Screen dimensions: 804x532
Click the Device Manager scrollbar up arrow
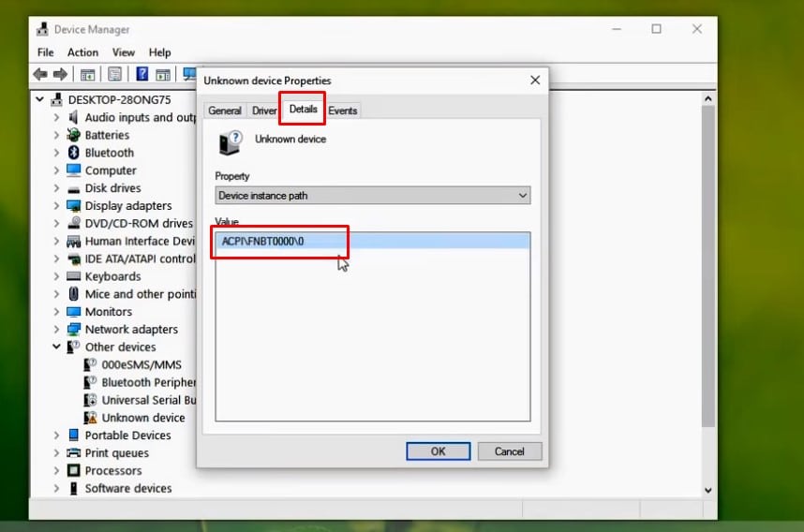(x=708, y=98)
